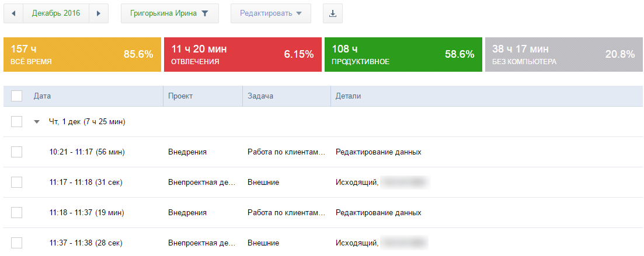644x256 pixels.
Task: Mark the 11:18 - 11:37 row checkbox
Action: (x=16, y=213)
